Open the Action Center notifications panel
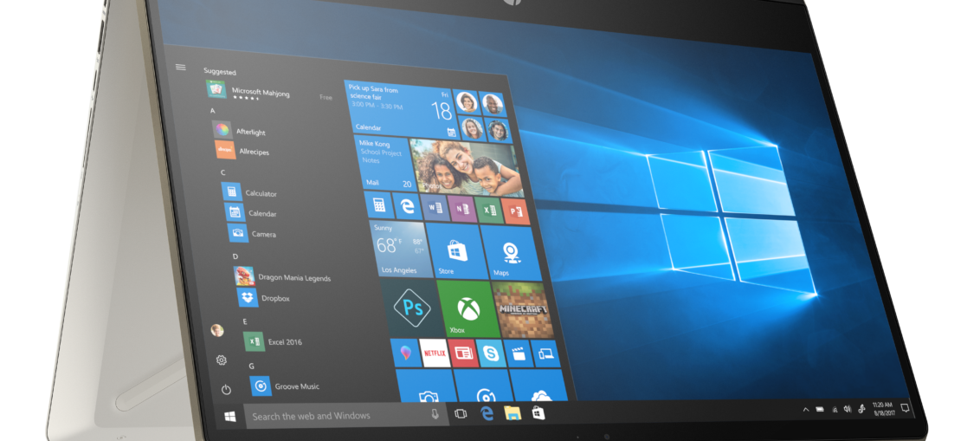980x441 pixels. point(905,407)
